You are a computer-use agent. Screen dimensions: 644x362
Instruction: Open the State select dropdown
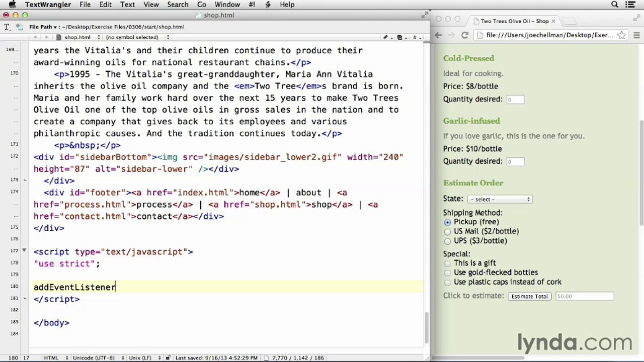point(500,199)
